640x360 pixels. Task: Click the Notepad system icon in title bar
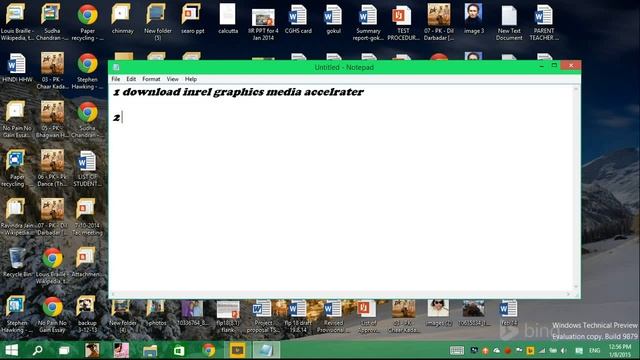point(116,67)
